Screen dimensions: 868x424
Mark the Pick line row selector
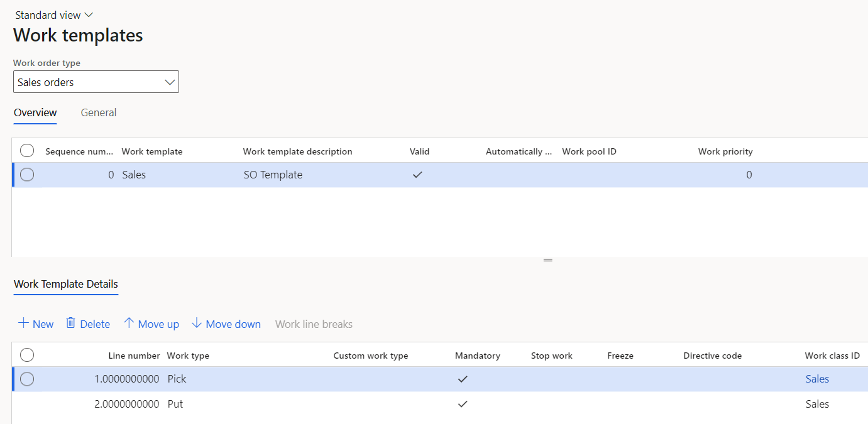click(27, 379)
